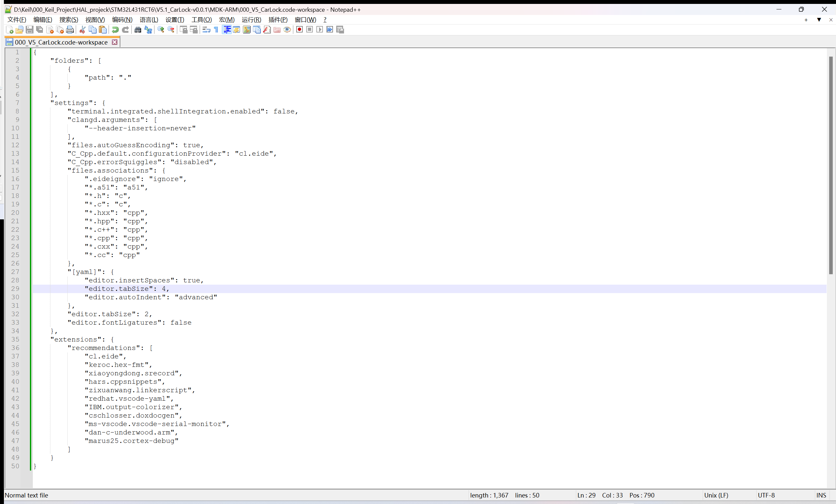Click the Close All documents icon
The height and width of the screenshot is (504, 836).
click(x=60, y=30)
